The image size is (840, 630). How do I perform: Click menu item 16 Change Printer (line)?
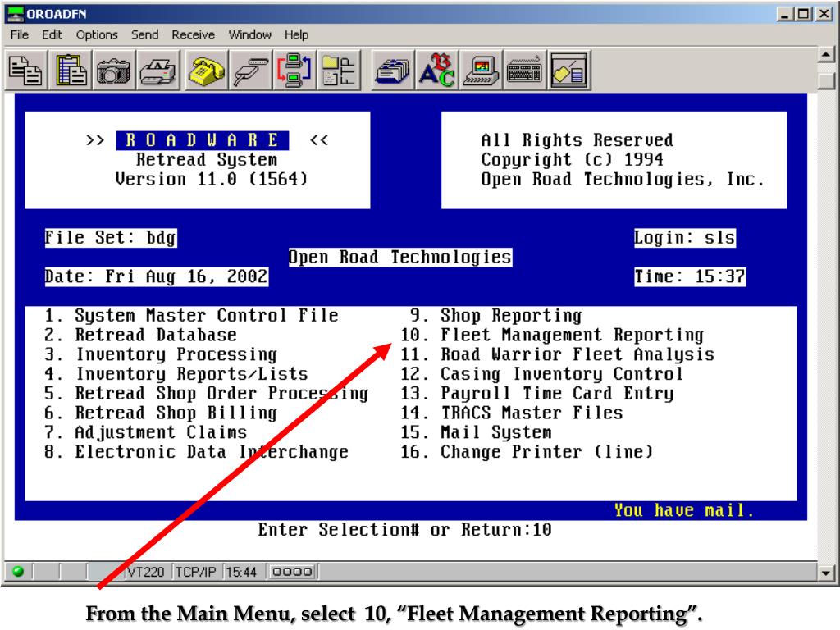(527, 452)
